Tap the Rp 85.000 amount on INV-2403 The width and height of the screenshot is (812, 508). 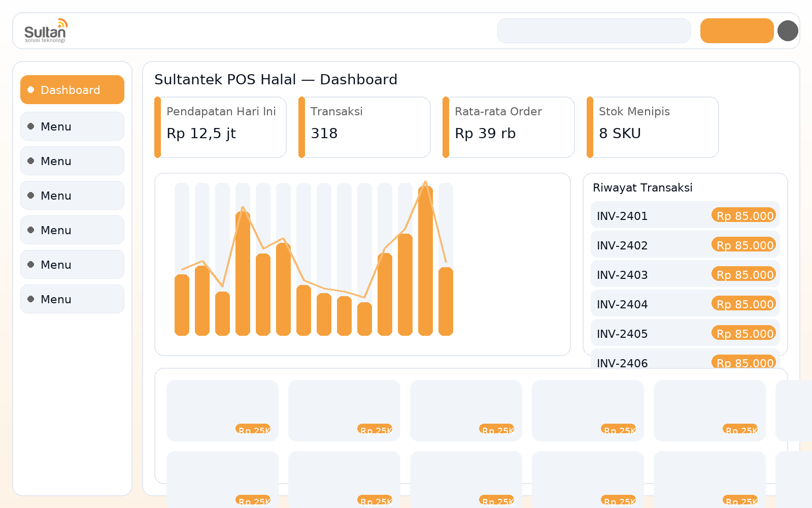click(x=744, y=274)
